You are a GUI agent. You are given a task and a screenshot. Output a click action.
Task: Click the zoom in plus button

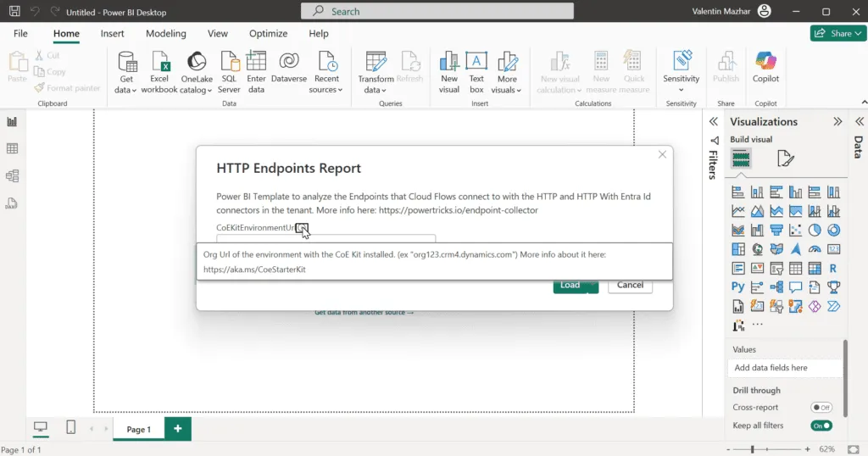[808, 449]
